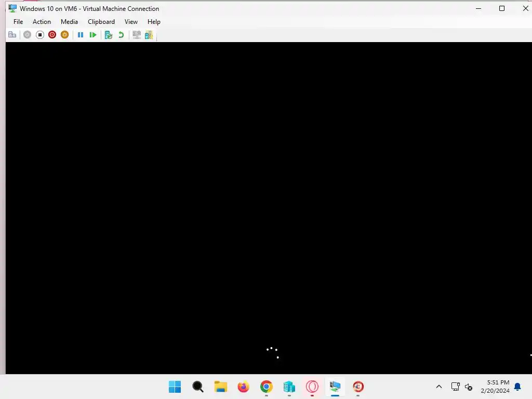Switch to Google Chrome in taskbar
The image size is (532, 399).
(267, 387)
